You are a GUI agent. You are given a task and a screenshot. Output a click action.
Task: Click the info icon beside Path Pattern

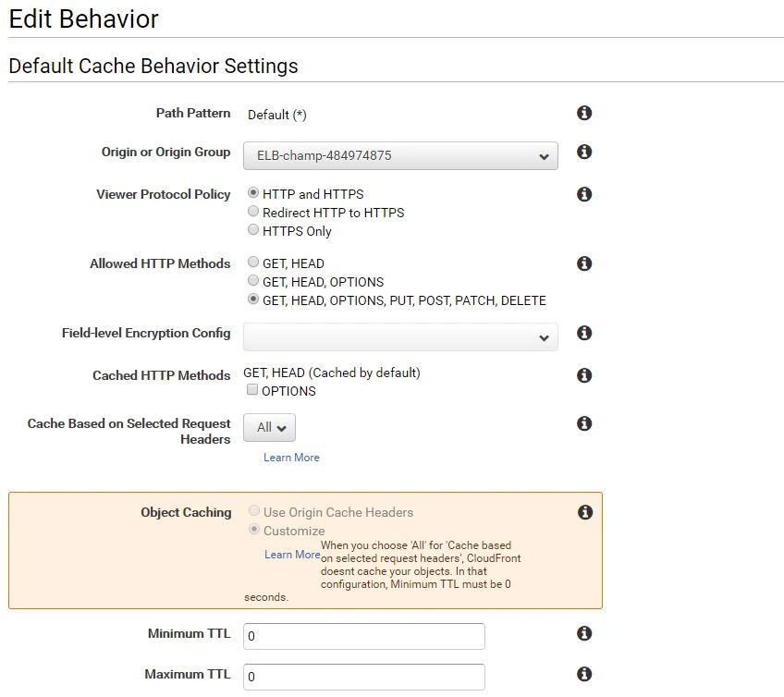click(584, 113)
